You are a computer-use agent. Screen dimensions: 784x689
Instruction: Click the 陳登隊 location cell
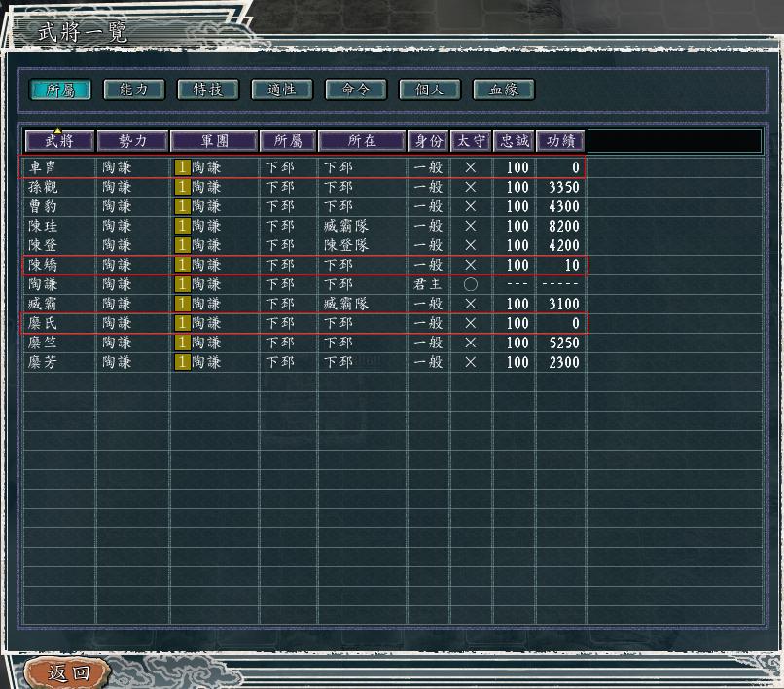pos(346,245)
